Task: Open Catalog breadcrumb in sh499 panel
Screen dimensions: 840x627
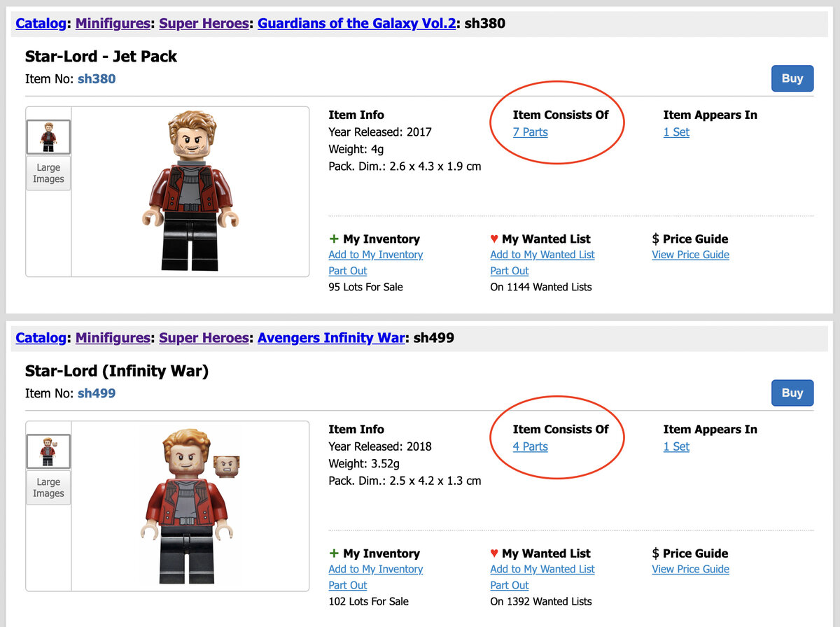Action: [x=41, y=338]
